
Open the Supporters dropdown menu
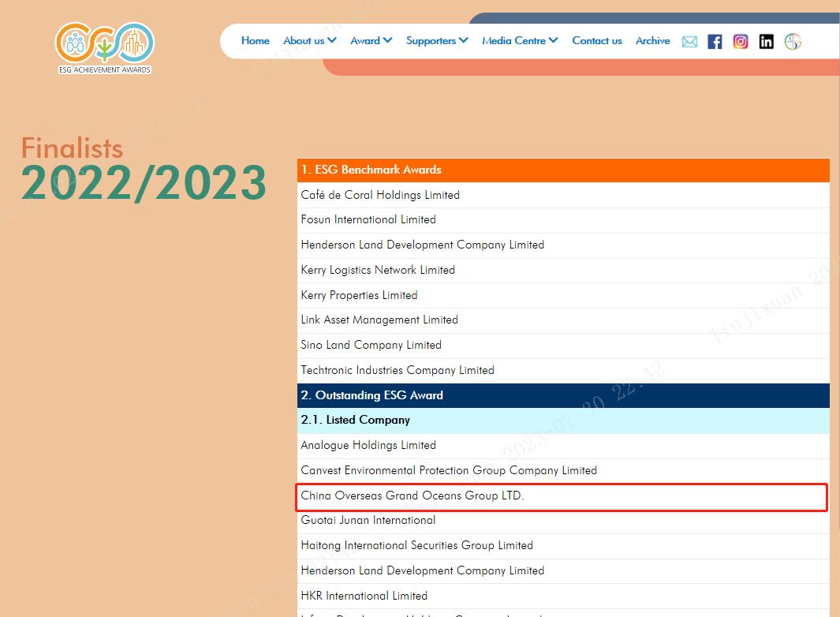[x=437, y=41]
